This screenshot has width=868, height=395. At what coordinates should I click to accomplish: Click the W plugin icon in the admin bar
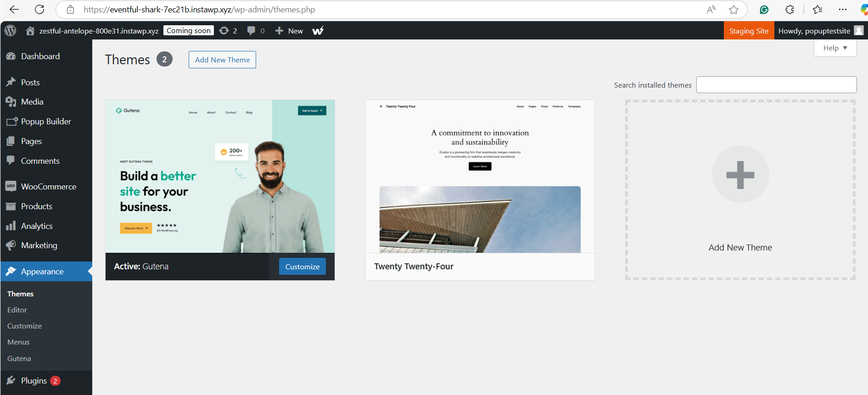click(x=318, y=31)
